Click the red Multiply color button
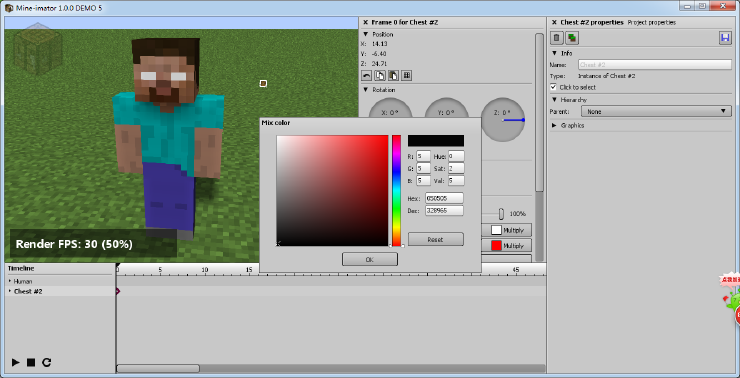 507,246
